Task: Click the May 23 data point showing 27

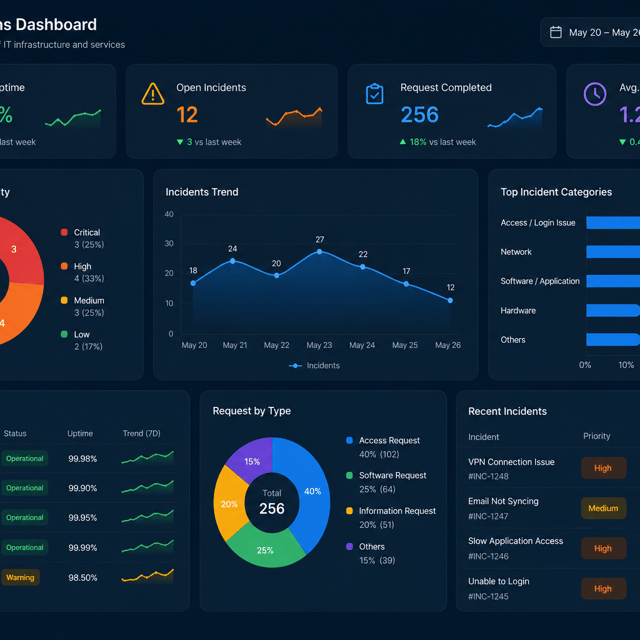Action: tap(320, 252)
